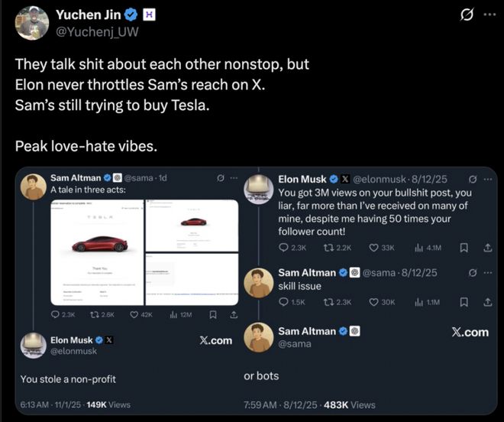Screen dimensions: 504x422
Task: Click the X.com logo beside Elon Musk
Action: (x=215, y=340)
